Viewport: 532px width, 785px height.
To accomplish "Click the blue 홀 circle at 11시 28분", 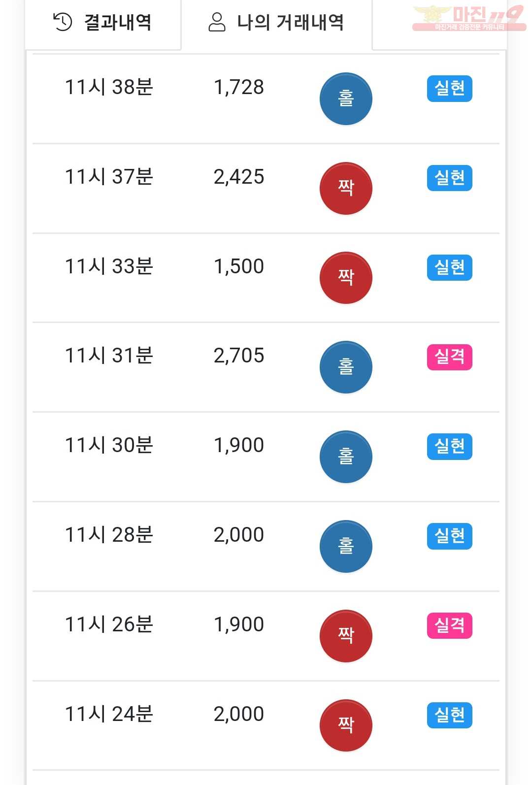I will (x=346, y=547).
